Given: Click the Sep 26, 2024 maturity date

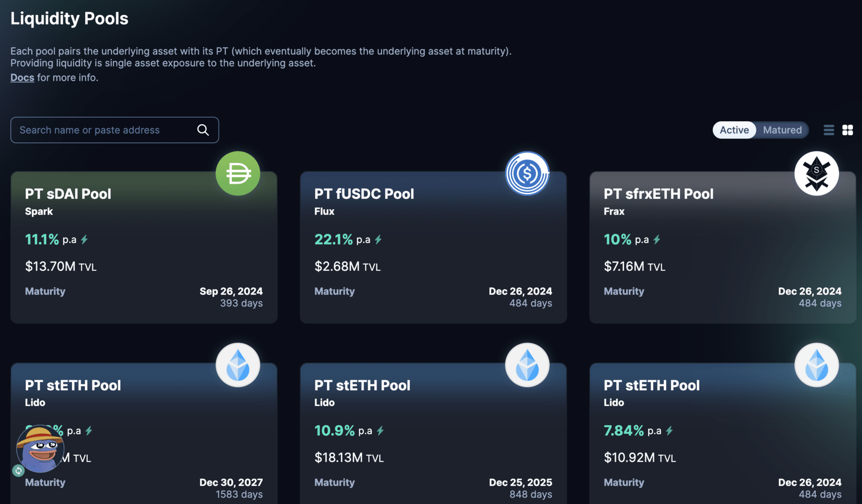Looking at the screenshot, I should (231, 291).
